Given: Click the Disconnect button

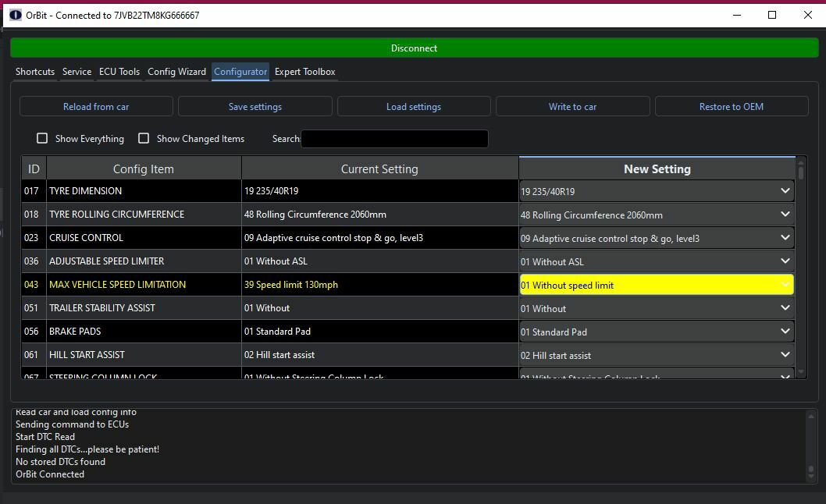Looking at the screenshot, I should click(414, 48).
